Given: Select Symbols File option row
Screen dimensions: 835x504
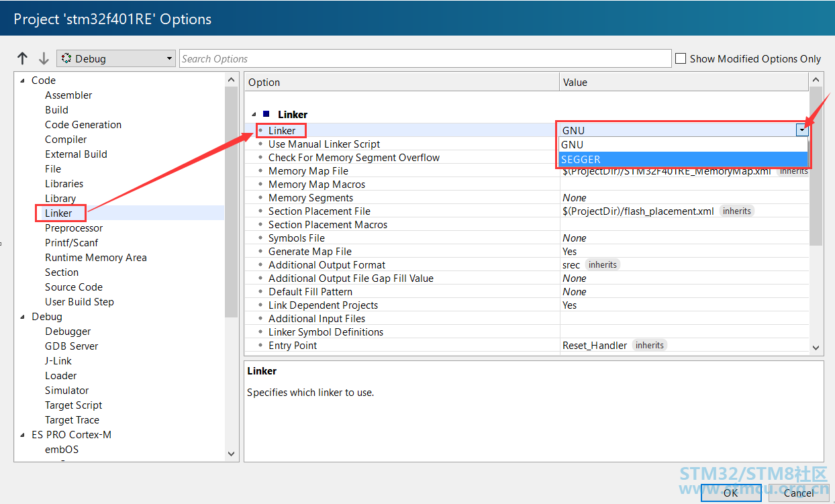Looking at the screenshot, I should [297, 238].
